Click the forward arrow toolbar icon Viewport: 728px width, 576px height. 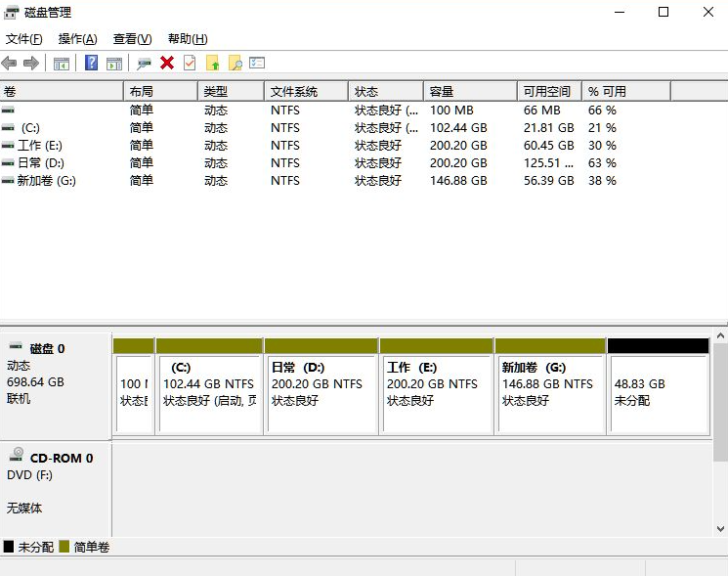pos(30,64)
